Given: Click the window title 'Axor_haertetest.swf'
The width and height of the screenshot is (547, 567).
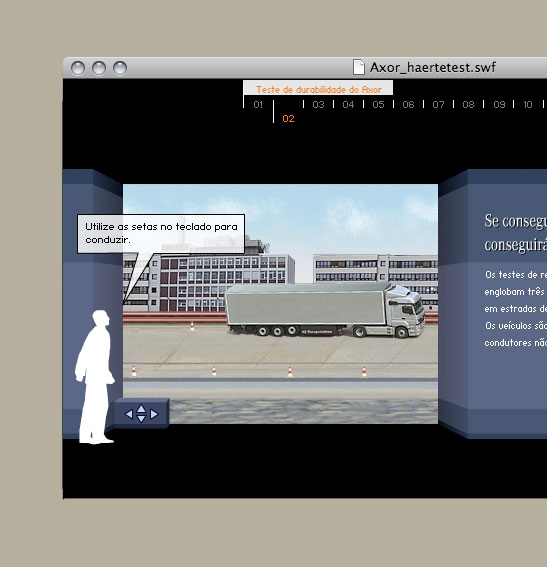Looking at the screenshot, I should coord(432,67).
